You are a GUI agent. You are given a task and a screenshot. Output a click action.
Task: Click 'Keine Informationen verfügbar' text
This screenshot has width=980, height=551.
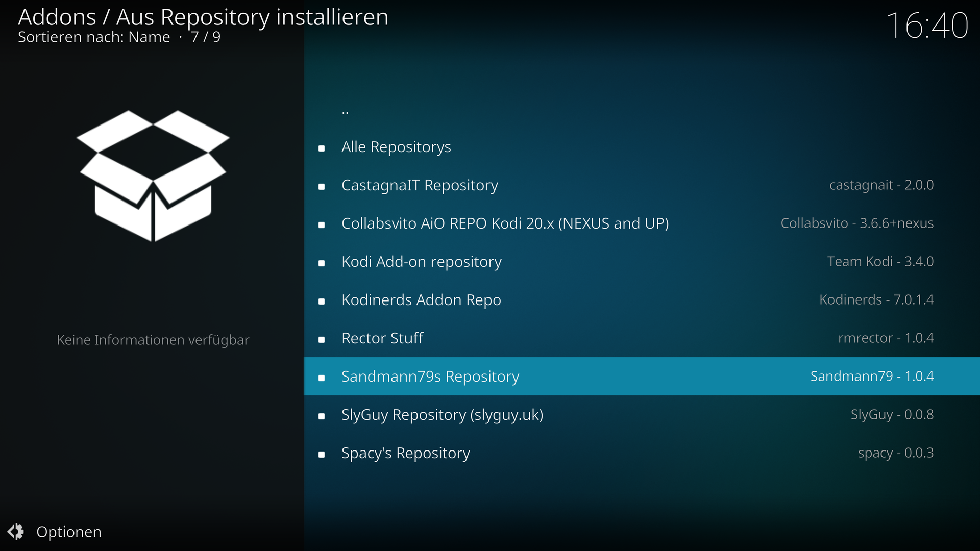[153, 340]
